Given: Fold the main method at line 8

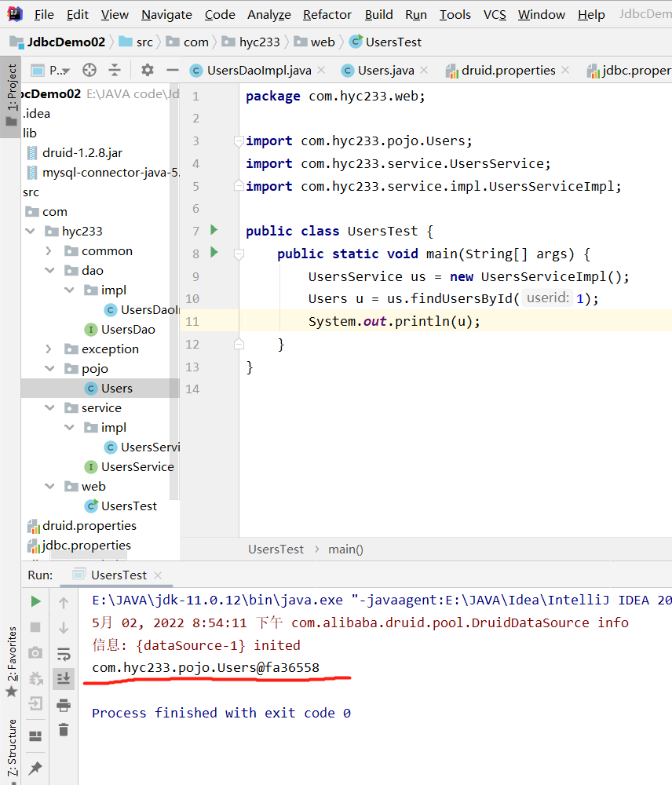Looking at the screenshot, I should click(239, 255).
